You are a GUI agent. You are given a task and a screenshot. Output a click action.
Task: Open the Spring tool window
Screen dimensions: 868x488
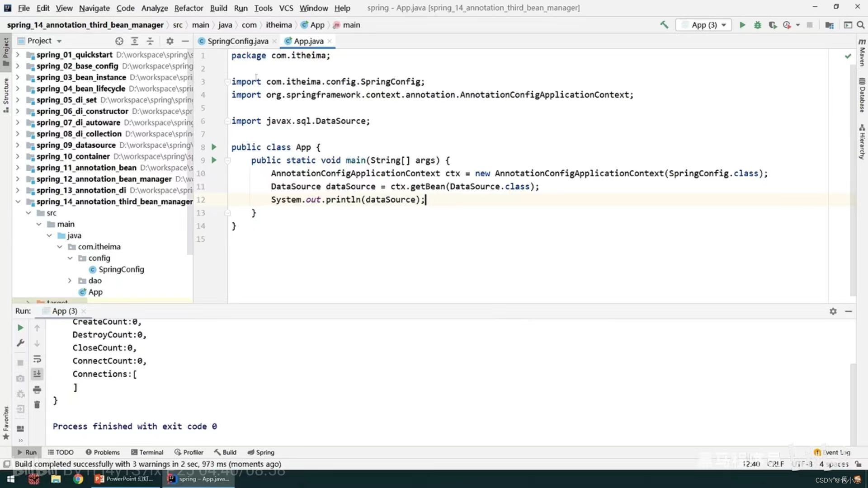pos(261,452)
